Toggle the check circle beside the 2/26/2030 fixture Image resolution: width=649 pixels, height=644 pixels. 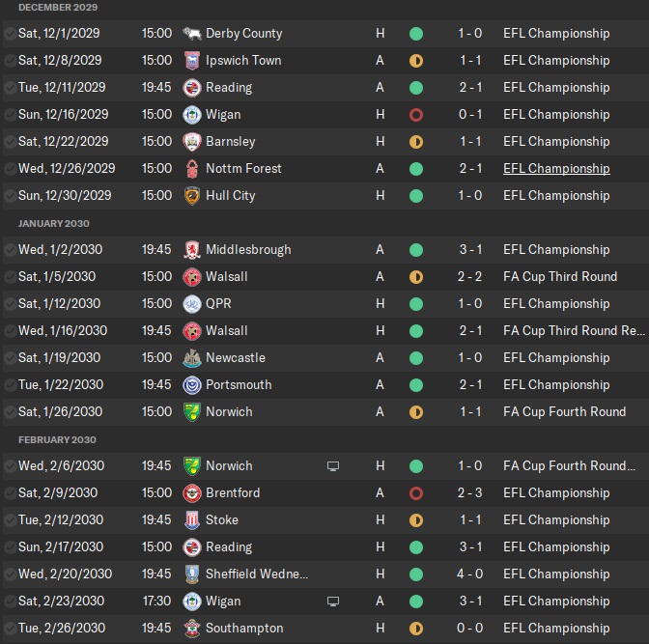click(x=9, y=628)
